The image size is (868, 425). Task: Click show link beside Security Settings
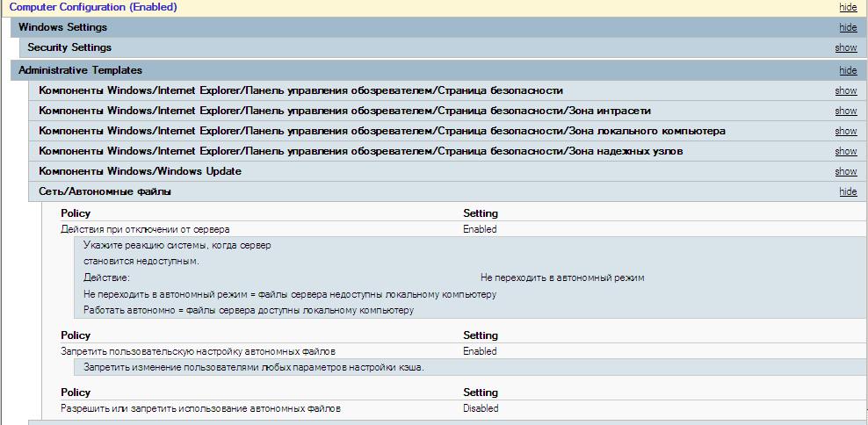tap(845, 47)
